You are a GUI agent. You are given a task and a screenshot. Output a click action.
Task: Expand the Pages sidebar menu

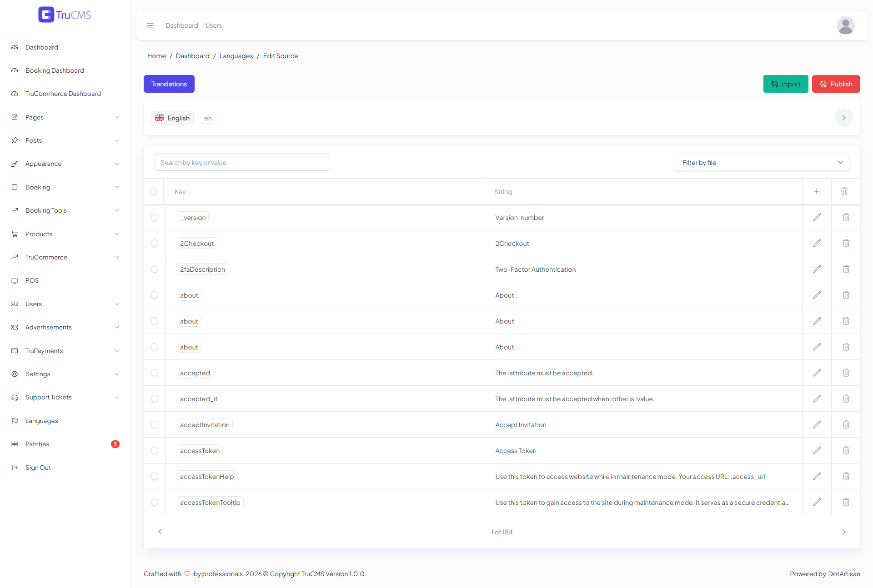click(x=65, y=117)
